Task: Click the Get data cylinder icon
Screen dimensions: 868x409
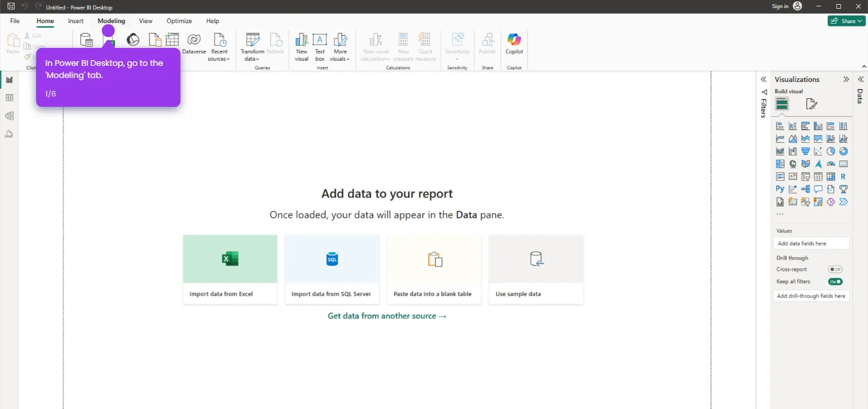Action: tap(86, 40)
